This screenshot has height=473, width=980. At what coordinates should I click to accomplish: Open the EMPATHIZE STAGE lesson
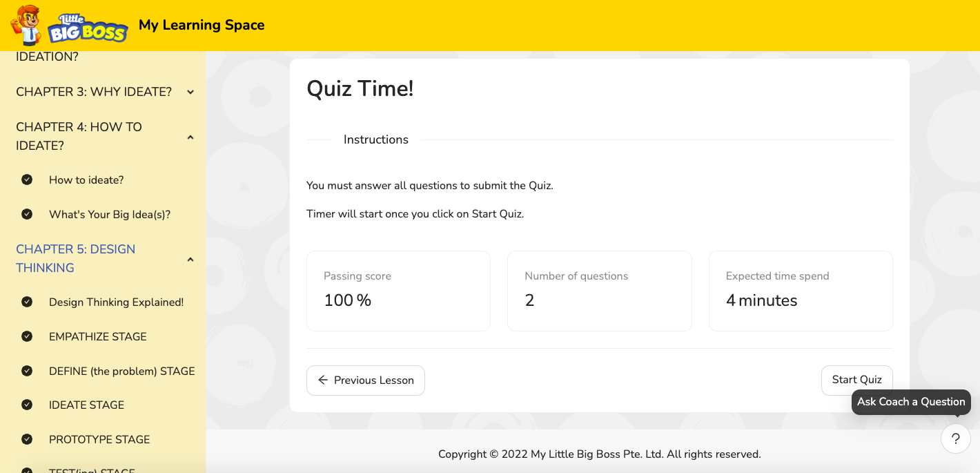(x=98, y=336)
